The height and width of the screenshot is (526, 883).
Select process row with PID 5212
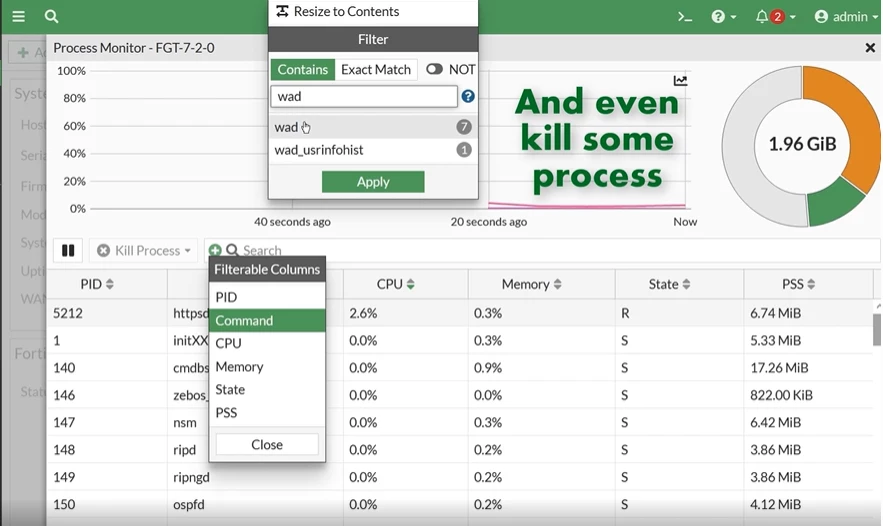click(x=460, y=313)
